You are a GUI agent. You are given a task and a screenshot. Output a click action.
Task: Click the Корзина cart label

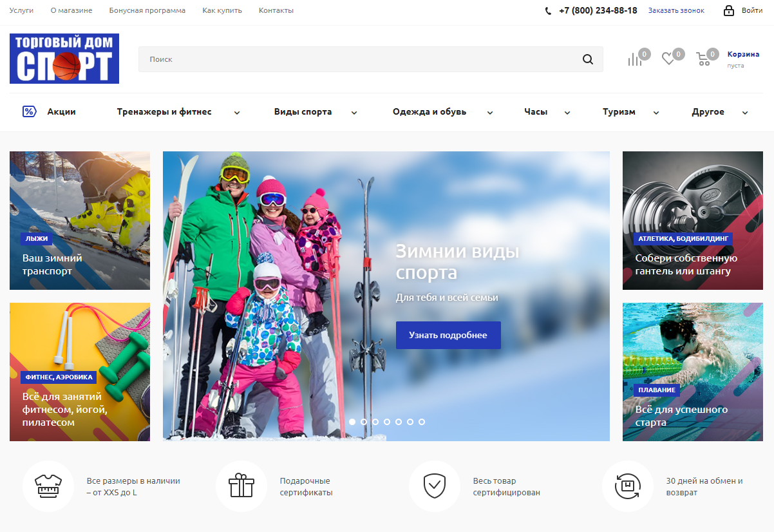(743, 54)
